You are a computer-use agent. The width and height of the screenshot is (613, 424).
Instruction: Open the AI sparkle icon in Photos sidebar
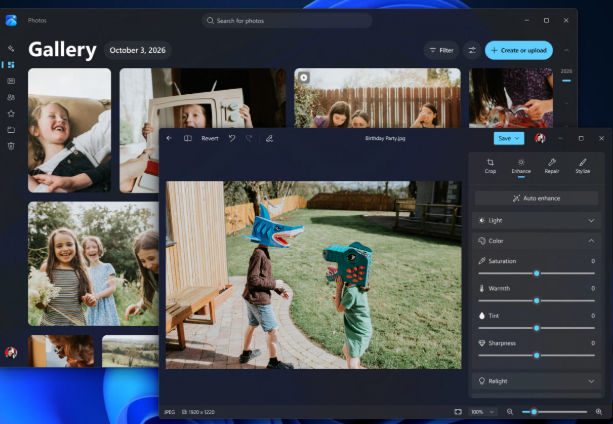coord(11,48)
